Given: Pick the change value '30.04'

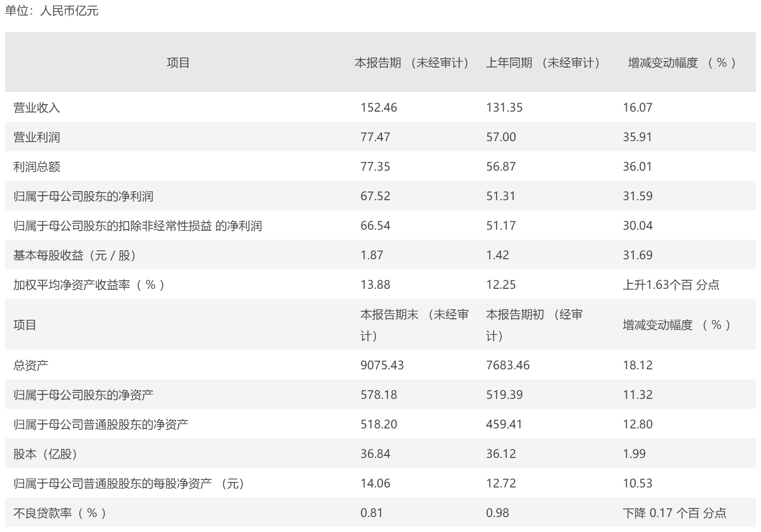Looking at the screenshot, I should click(637, 226).
